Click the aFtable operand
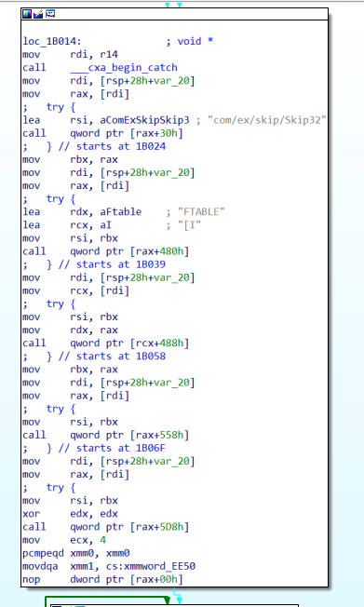Viewport: 364px width, 607px height. 121,212
